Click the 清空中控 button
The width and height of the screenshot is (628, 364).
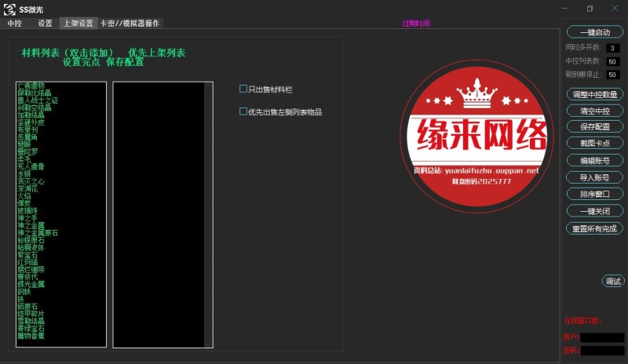[595, 111]
